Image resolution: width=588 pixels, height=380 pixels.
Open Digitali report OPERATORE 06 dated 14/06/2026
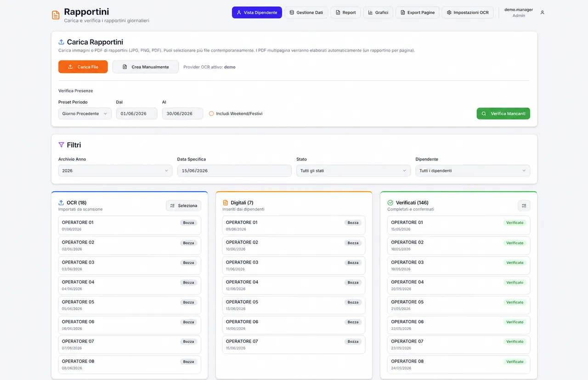[294, 324]
